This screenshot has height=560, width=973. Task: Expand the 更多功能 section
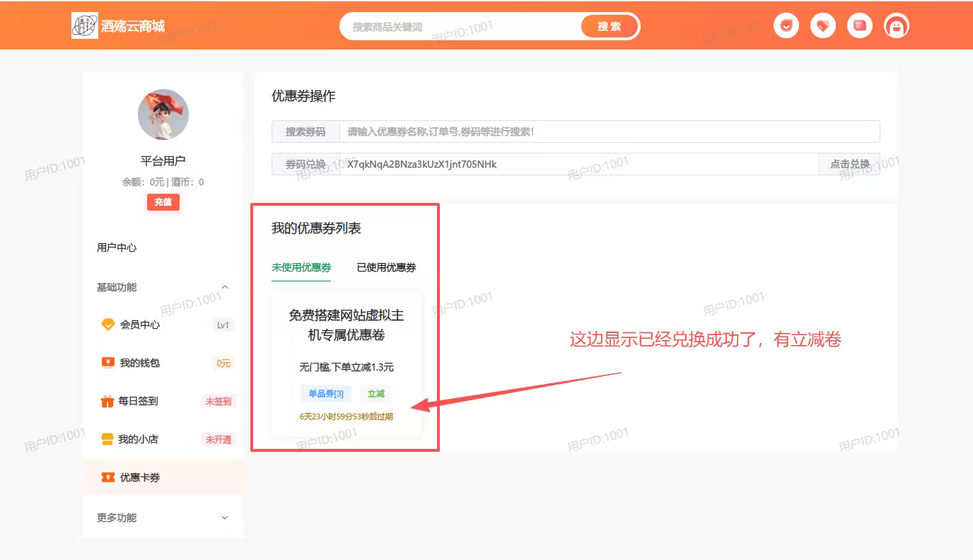(x=224, y=517)
